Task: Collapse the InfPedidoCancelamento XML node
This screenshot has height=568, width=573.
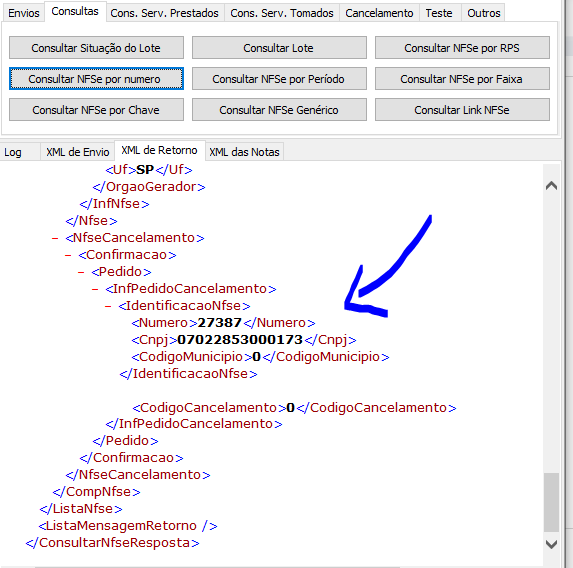Action: pos(95,289)
